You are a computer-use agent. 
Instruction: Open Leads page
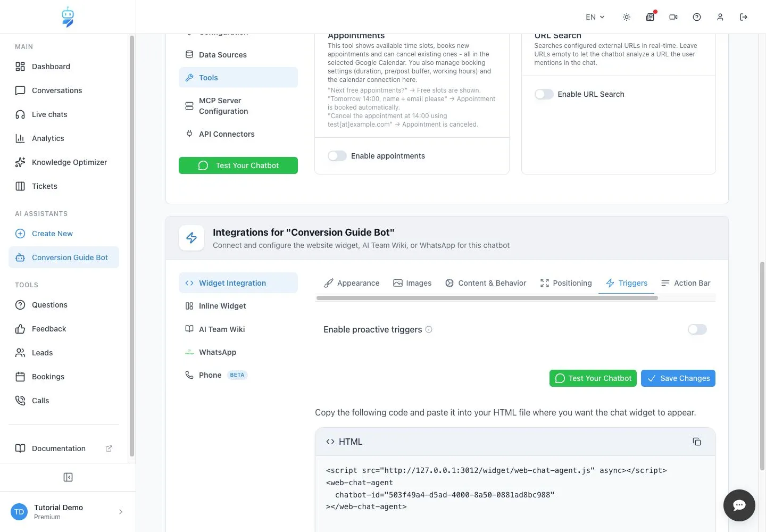point(64,353)
